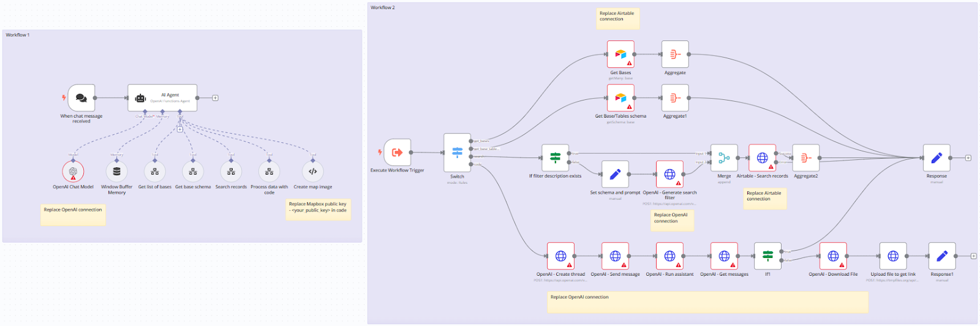The height and width of the screenshot is (326, 980).
Task: Open the Create map image code node
Action: coord(312,172)
